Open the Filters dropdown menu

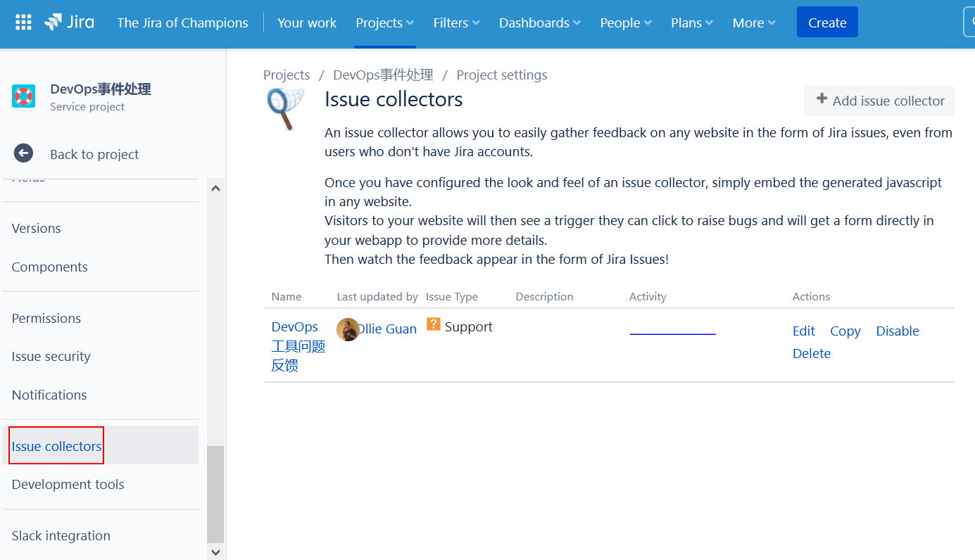pyautogui.click(x=456, y=23)
